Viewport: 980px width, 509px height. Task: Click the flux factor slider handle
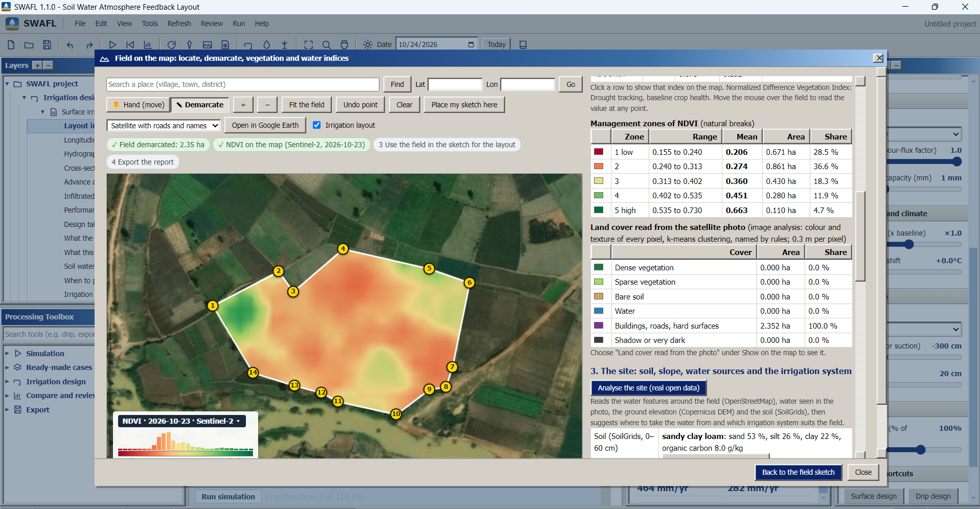click(x=957, y=161)
